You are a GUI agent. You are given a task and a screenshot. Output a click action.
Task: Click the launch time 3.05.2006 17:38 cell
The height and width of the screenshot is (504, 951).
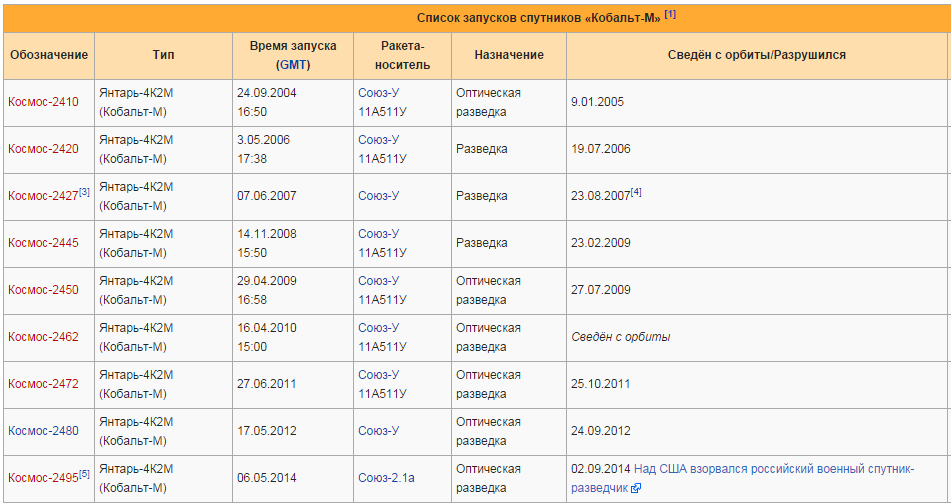pos(293,150)
